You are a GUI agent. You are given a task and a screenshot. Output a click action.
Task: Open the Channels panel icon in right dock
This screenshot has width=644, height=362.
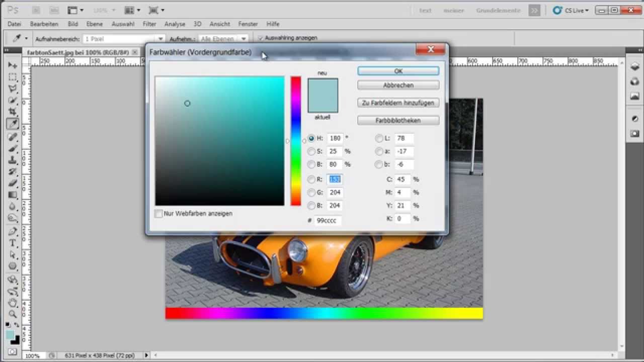point(635,81)
